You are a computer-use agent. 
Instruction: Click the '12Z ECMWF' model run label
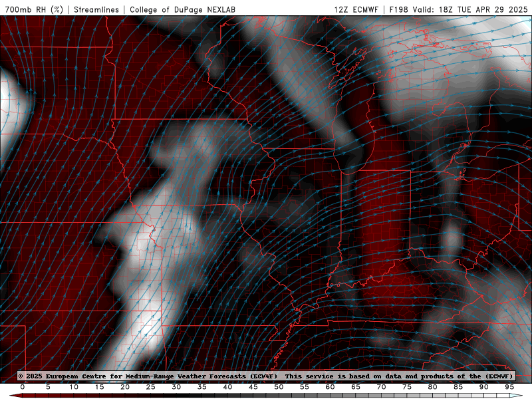[x=356, y=9]
